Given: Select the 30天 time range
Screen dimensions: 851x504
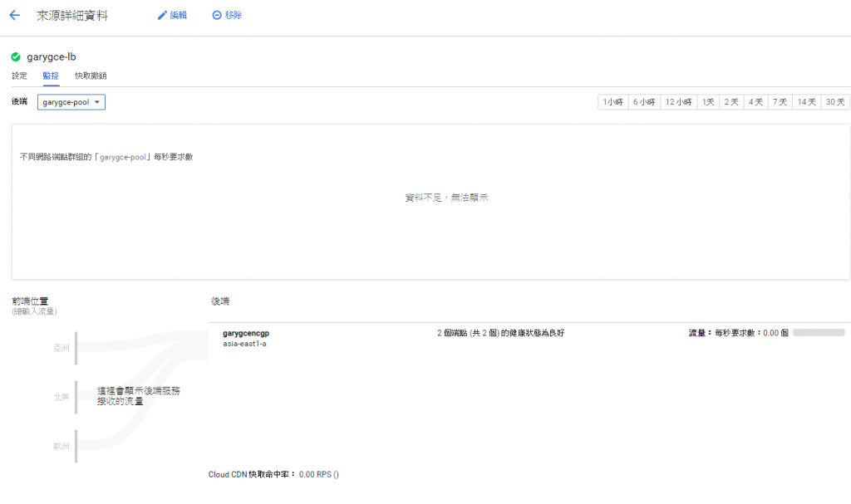Looking at the screenshot, I should (835, 102).
